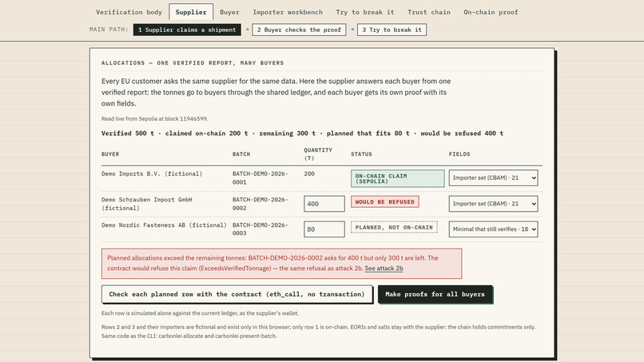This screenshot has width=644, height=362.
Task: Click batch ID BATCH-DEMO-2026-0001
Action: pyautogui.click(x=260, y=178)
